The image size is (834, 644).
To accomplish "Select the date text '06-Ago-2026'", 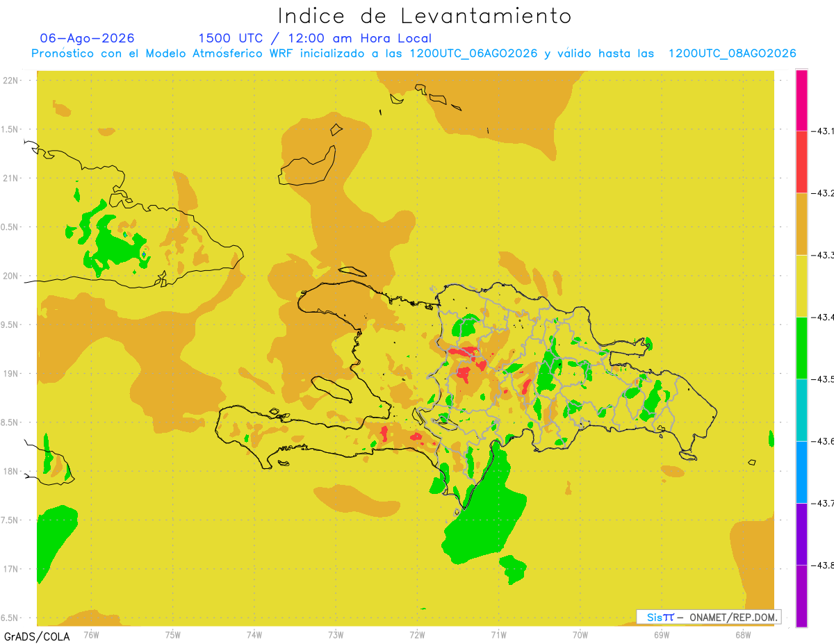I will point(88,38).
